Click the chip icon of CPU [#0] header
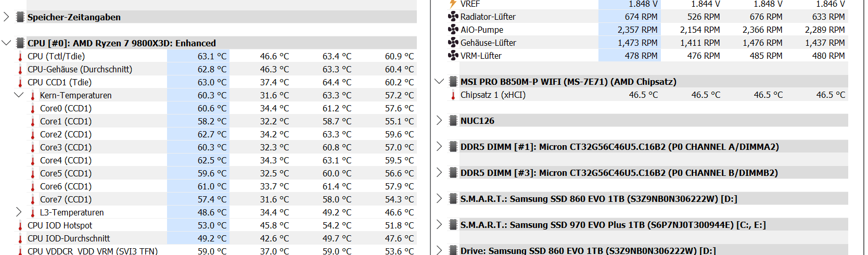The width and height of the screenshot is (868, 255). [x=20, y=43]
